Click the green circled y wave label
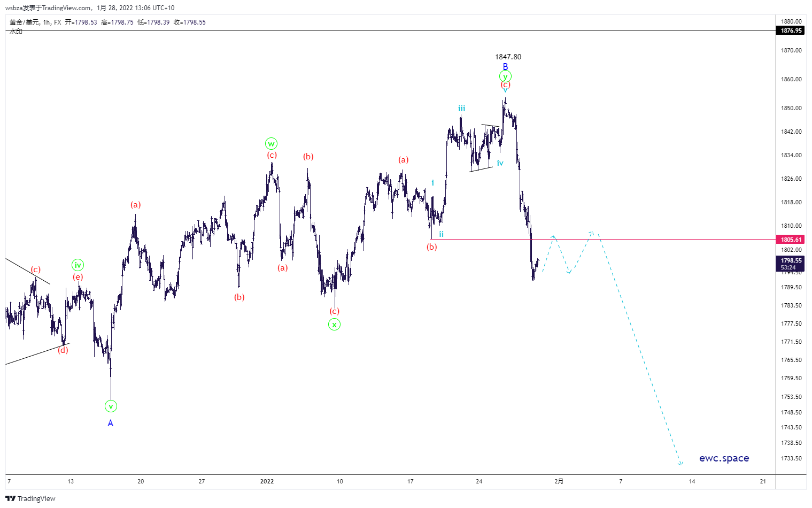This screenshot has height=508, width=812. click(x=505, y=76)
